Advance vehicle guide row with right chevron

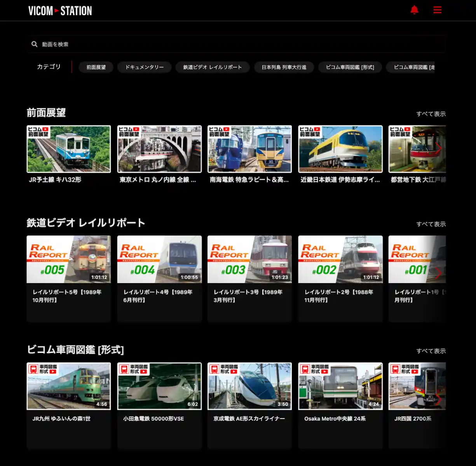[438, 400]
